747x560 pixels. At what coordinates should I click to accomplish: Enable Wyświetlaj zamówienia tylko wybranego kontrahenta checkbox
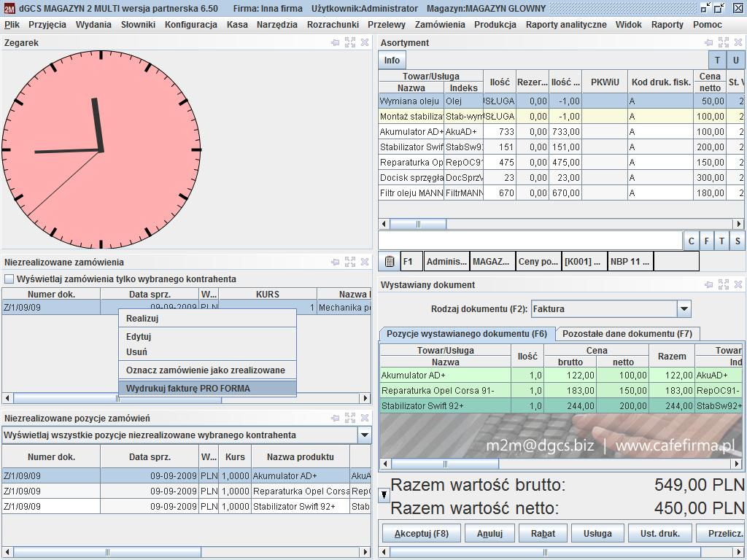9,279
